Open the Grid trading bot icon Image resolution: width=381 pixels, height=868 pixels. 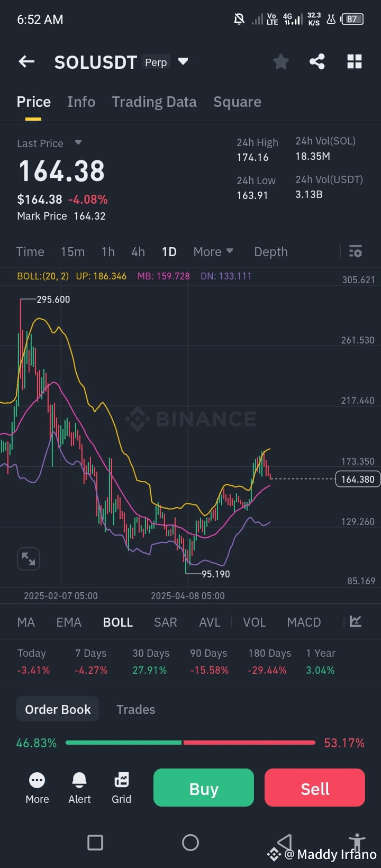121,788
